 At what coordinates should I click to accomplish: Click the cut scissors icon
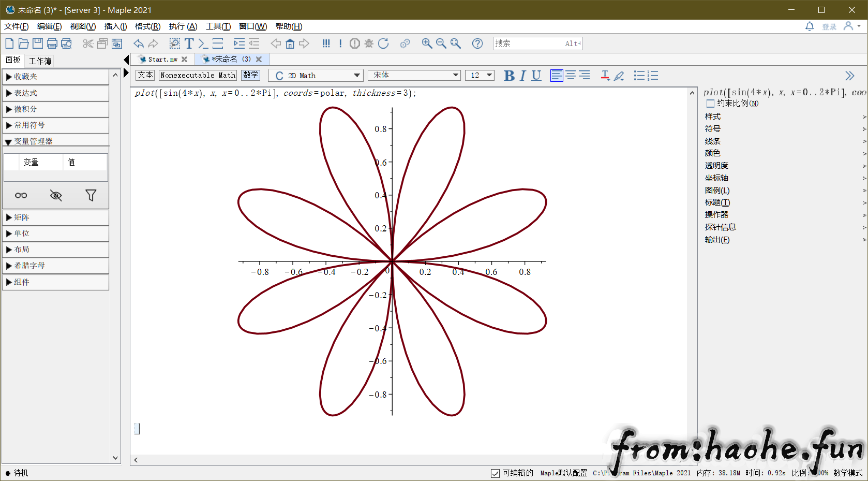[x=88, y=43]
